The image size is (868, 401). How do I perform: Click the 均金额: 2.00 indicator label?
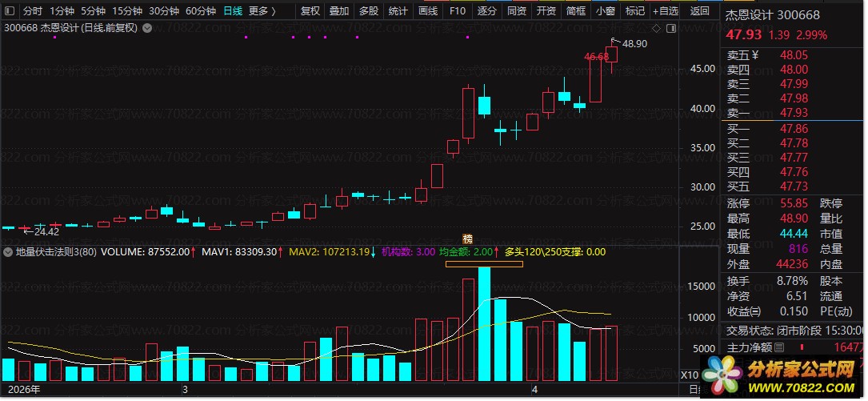point(466,252)
